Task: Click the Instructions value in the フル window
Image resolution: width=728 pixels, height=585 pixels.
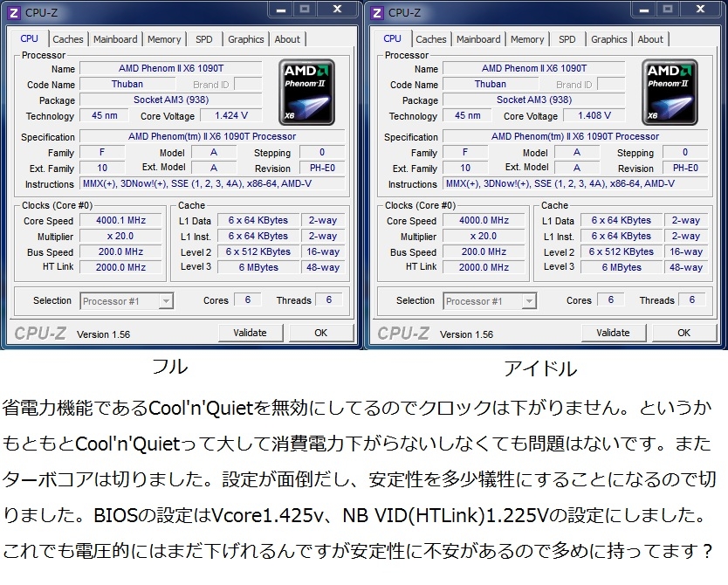Action: (x=212, y=184)
